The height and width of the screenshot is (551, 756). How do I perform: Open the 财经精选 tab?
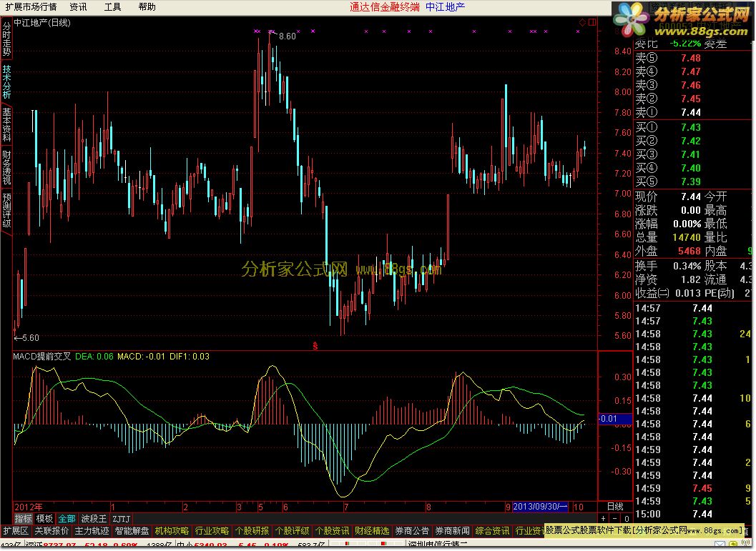(372, 531)
